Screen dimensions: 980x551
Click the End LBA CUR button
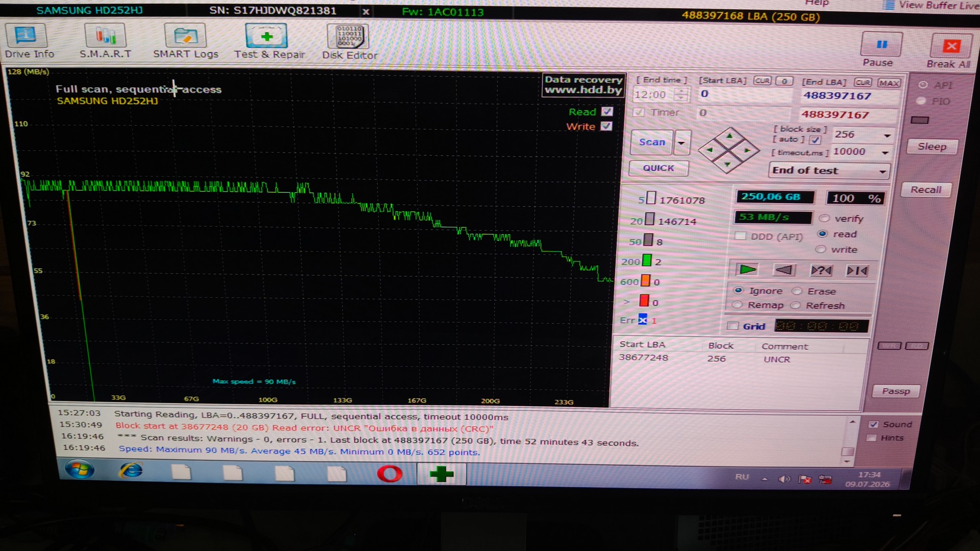[x=863, y=82]
